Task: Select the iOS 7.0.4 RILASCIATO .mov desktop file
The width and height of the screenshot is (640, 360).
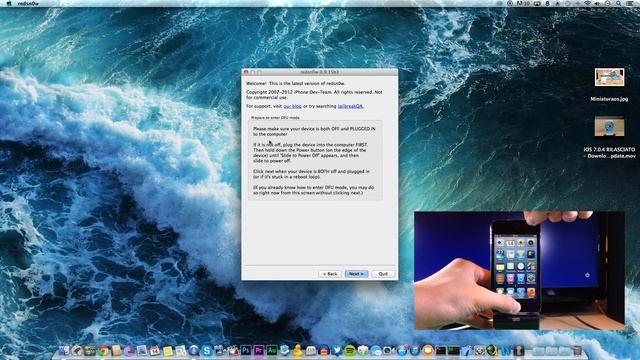Action: pos(609,127)
